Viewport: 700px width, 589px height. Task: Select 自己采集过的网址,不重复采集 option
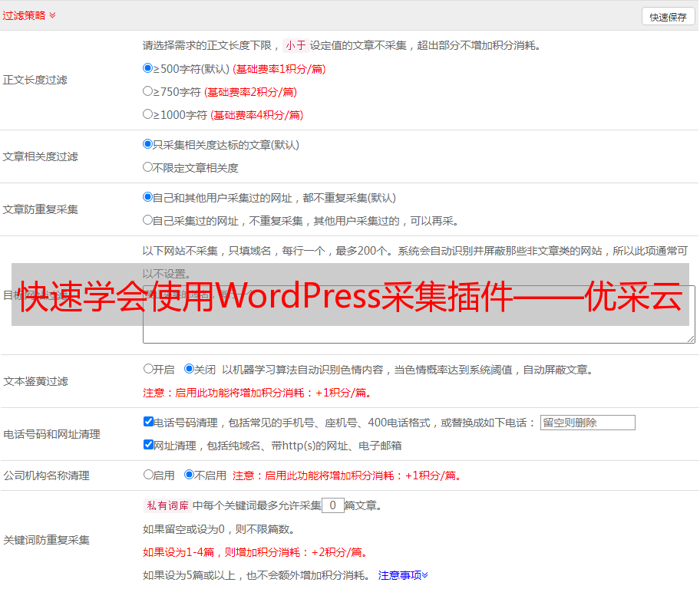coord(148,220)
